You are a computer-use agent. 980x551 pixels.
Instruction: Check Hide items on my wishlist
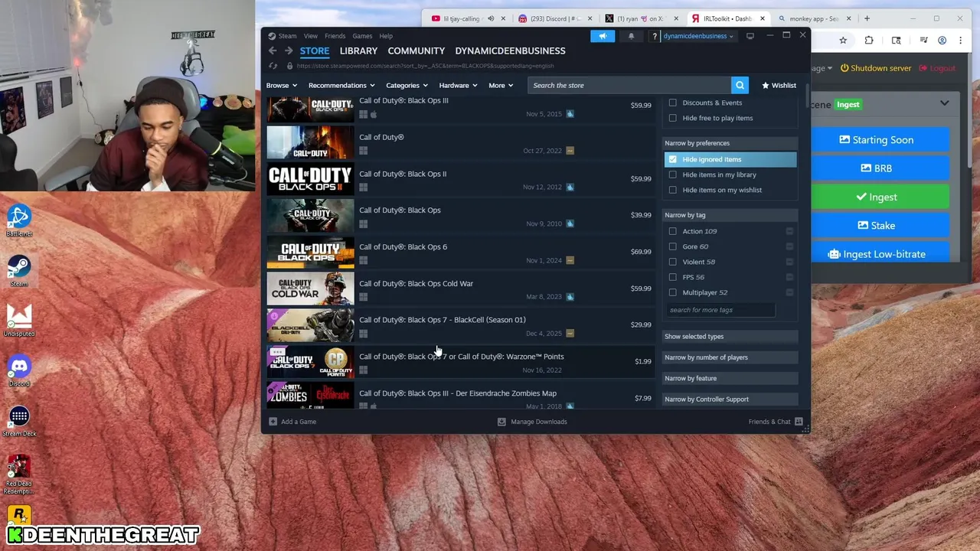(x=673, y=190)
